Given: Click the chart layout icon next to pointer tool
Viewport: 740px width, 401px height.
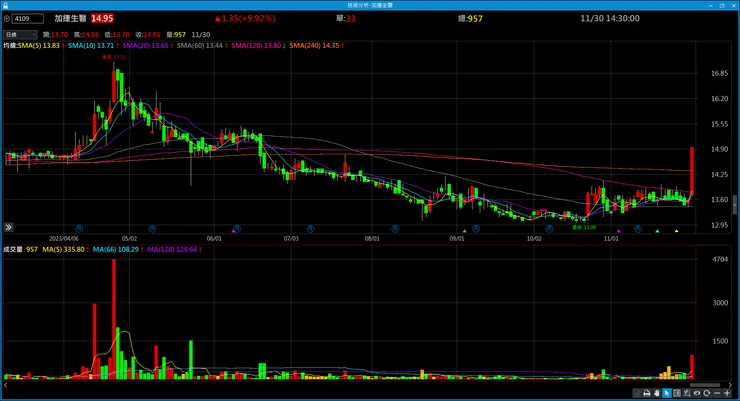Looking at the screenshot, I should coord(677,393).
